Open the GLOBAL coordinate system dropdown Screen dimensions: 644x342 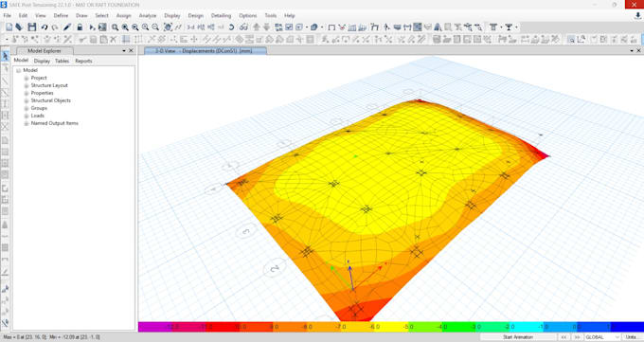[602, 337]
